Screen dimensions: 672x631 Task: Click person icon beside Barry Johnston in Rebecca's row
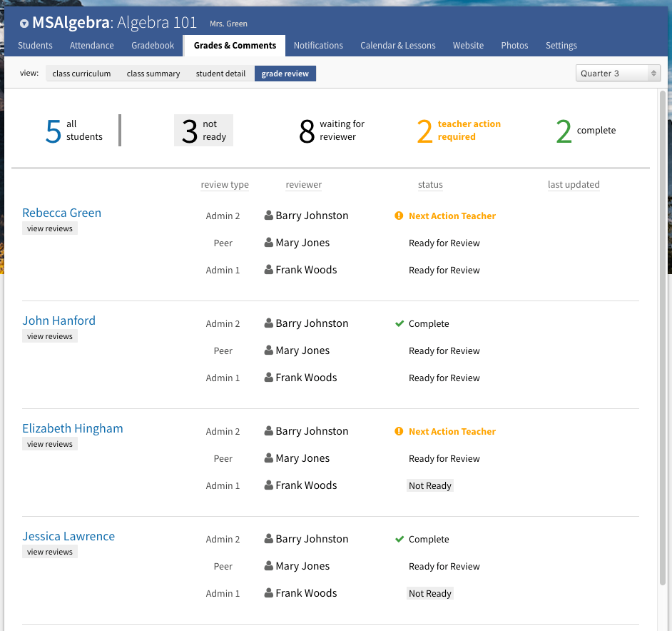[268, 216]
